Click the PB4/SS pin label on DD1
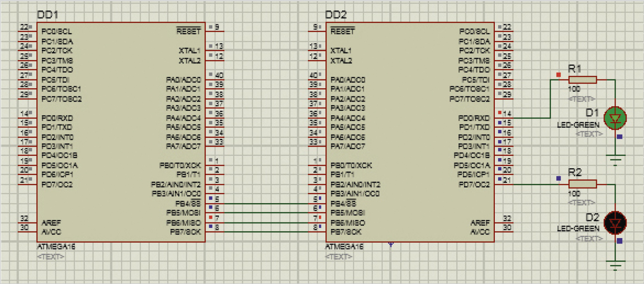644x284 pixels. (x=188, y=204)
